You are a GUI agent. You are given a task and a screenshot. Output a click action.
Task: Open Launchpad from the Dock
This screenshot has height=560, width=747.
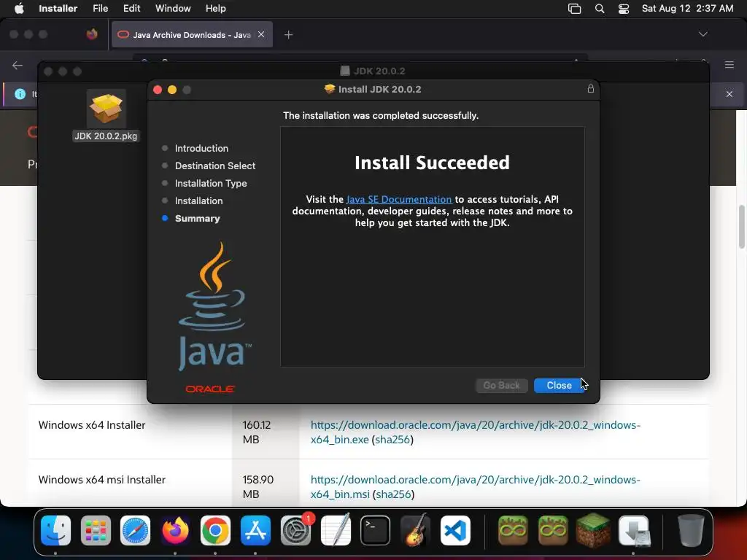tap(96, 530)
